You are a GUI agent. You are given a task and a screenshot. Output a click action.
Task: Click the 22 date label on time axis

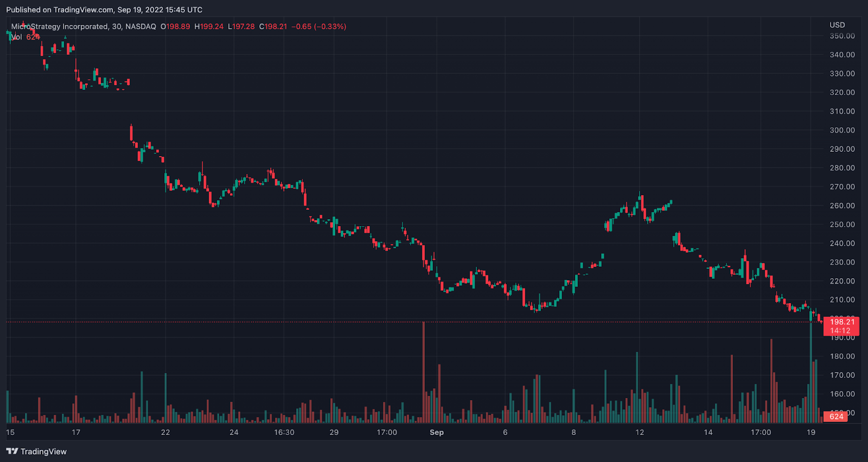[x=165, y=432]
